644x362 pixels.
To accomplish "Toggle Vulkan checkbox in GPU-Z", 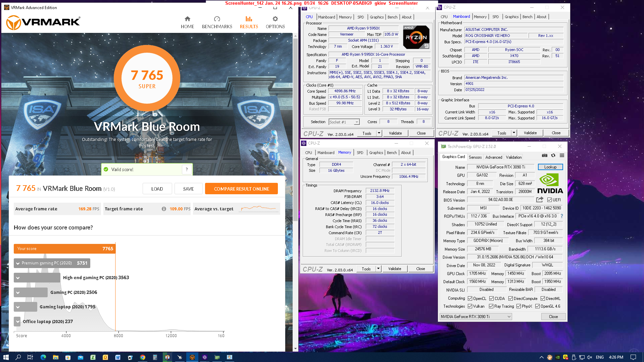I will tap(470, 306).
